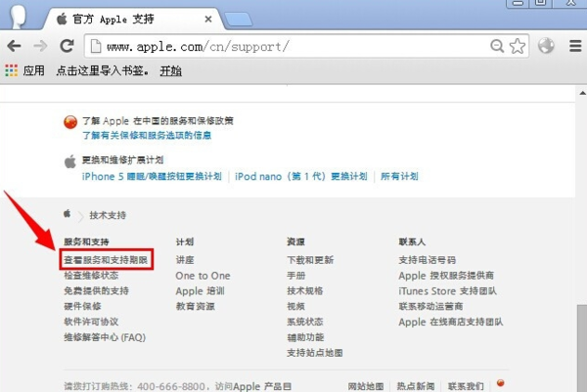
Task: Open 支持站点地图 link
Action: click(314, 352)
